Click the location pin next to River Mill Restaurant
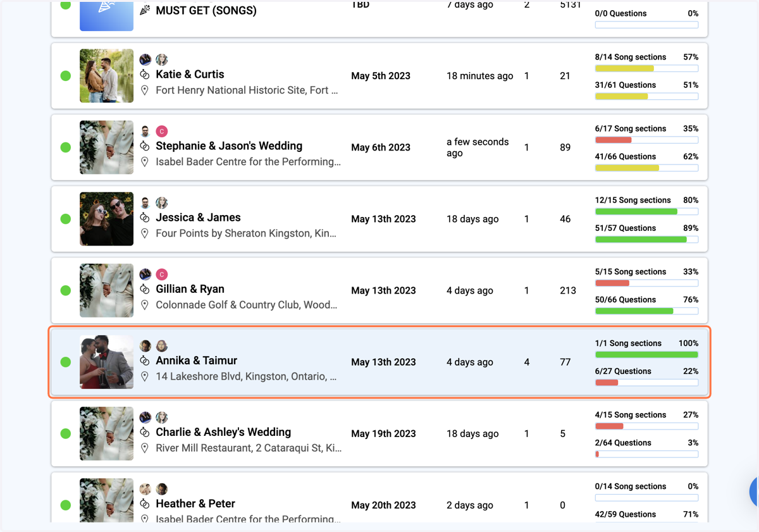This screenshot has height=532, width=759. pos(145,448)
